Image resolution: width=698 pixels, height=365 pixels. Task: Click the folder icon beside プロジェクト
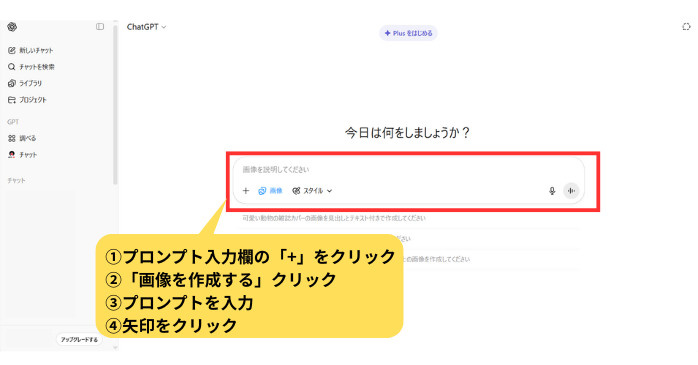coord(12,100)
